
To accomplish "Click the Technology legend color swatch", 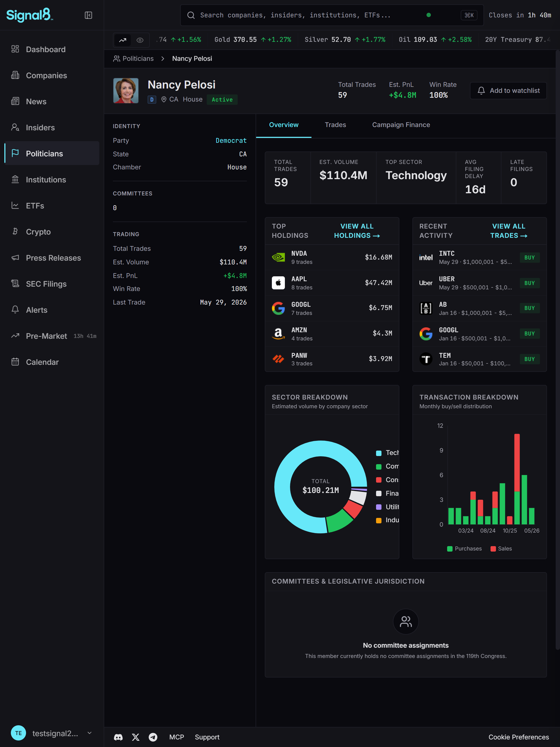I will click(379, 453).
